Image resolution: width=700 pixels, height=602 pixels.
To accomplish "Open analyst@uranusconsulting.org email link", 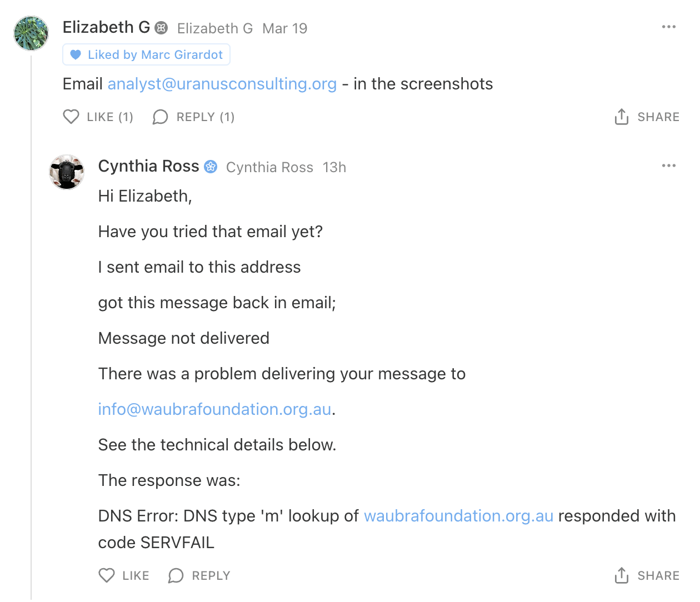I will (x=222, y=84).
